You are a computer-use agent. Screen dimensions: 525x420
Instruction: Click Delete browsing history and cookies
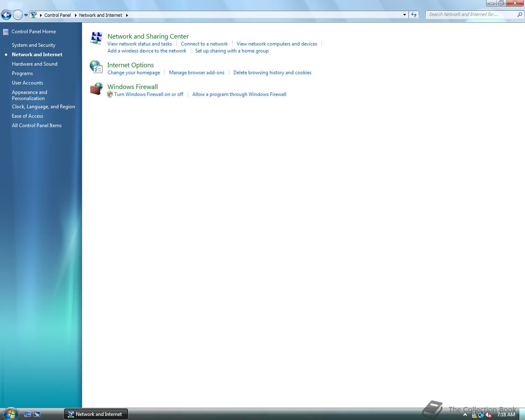click(x=272, y=73)
